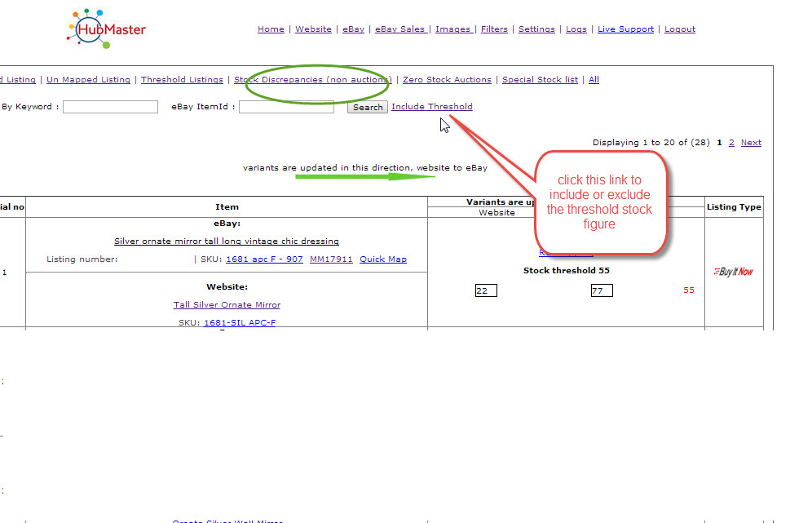This screenshot has width=812, height=523.
Task: Click the Buy It Now listing icon
Action: [x=733, y=272]
